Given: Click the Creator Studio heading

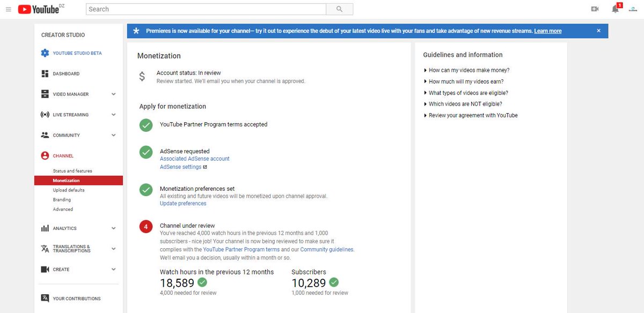Looking at the screenshot, I should click(x=63, y=35).
